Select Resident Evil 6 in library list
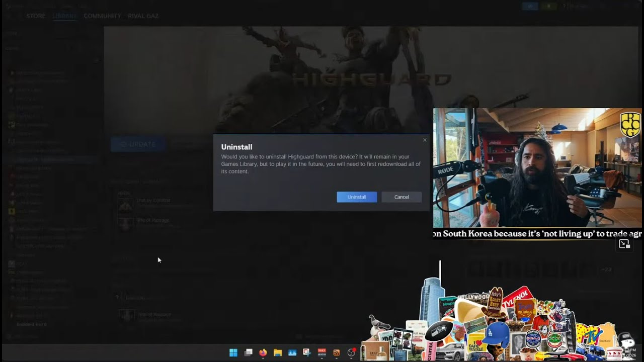The width and height of the screenshot is (644, 362). coord(32,324)
